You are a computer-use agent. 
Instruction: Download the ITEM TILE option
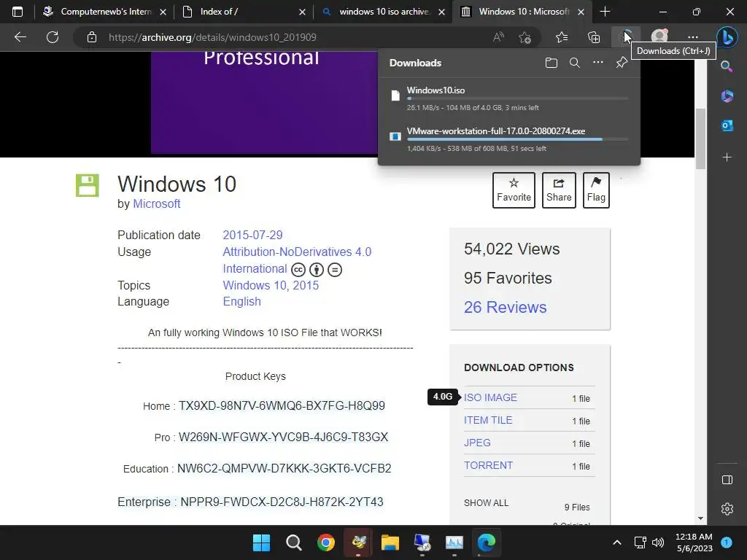(x=488, y=420)
